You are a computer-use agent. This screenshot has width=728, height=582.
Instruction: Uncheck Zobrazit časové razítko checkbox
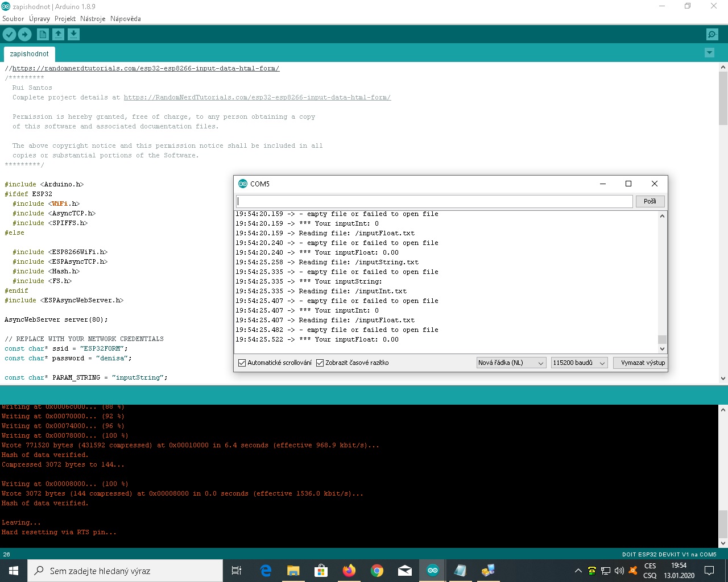pyautogui.click(x=320, y=363)
